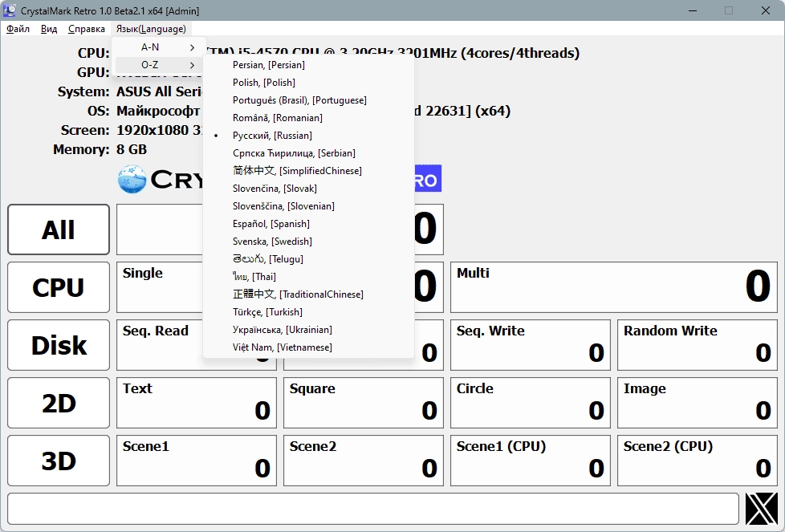The image size is (785, 532).
Task: Minimize the CrystalMark Retro window
Action: pos(693,10)
